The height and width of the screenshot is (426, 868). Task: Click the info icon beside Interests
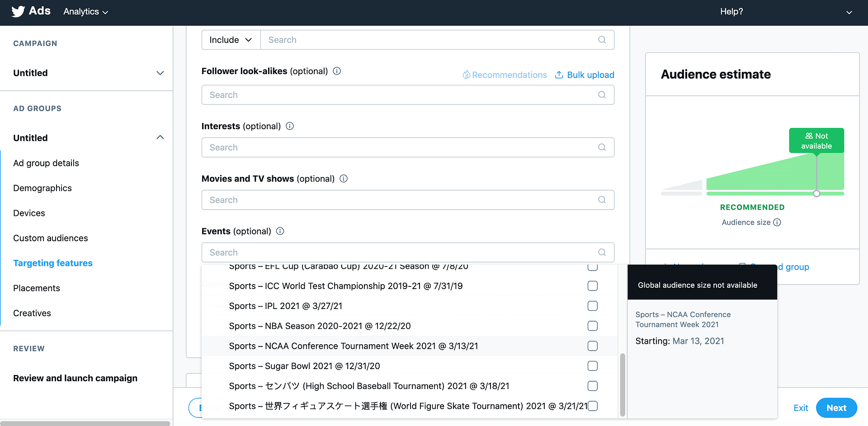[290, 126]
